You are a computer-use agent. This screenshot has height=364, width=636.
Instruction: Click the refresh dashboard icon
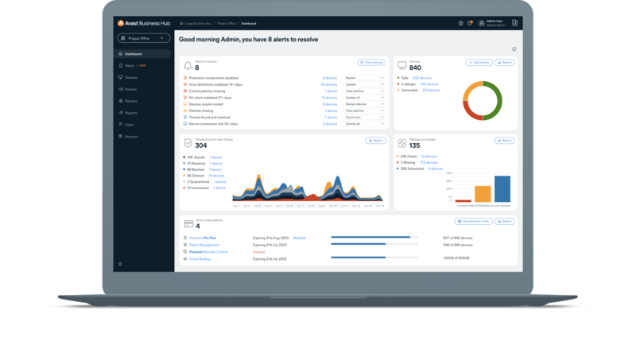[x=514, y=49]
